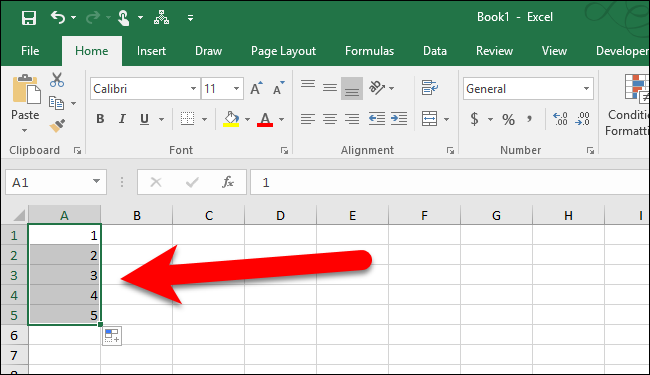Expand the Calibri font name dropdown
Viewport: 650px width, 375px height.
(x=193, y=89)
